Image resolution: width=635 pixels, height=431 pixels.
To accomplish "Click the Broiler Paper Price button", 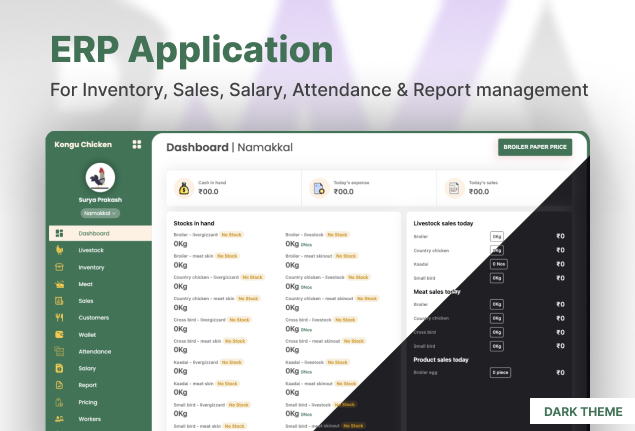I will [535, 147].
